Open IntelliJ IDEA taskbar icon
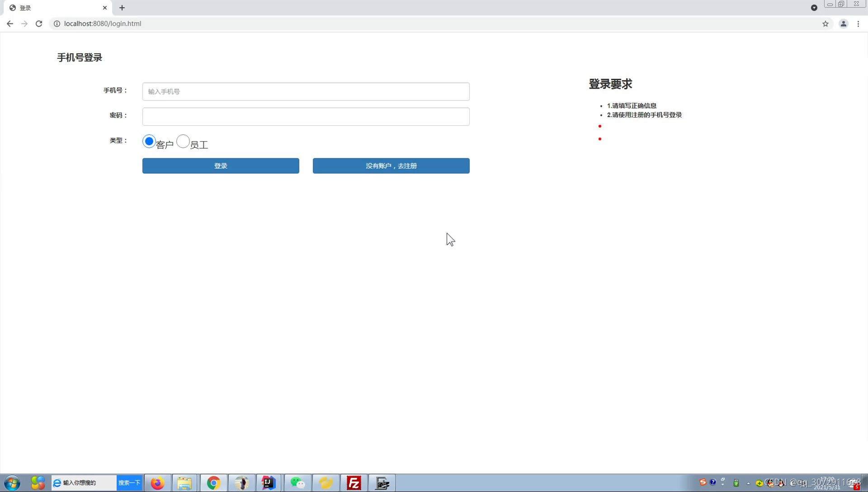The height and width of the screenshot is (492, 868). point(269,483)
